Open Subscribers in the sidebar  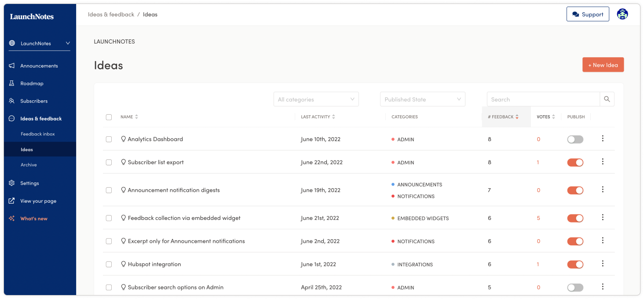(34, 101)
